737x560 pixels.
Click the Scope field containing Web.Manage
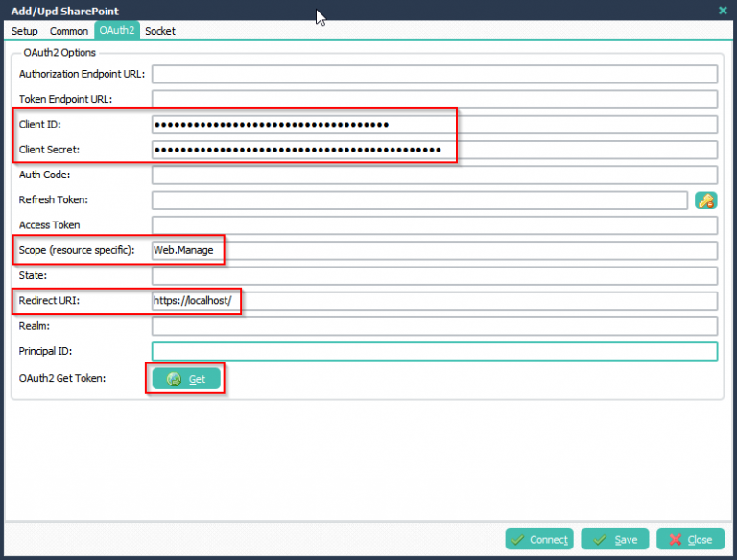pos(435,250)
